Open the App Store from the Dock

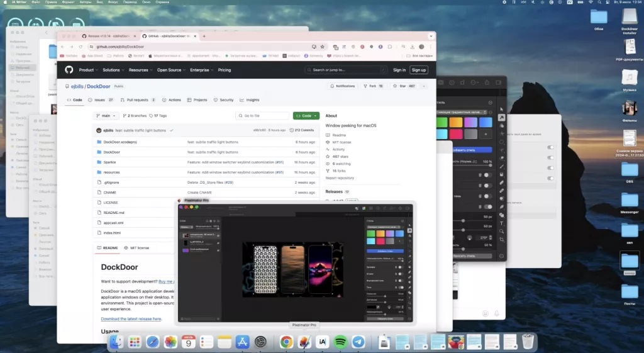pyautogui.click(x=242, y=342)
